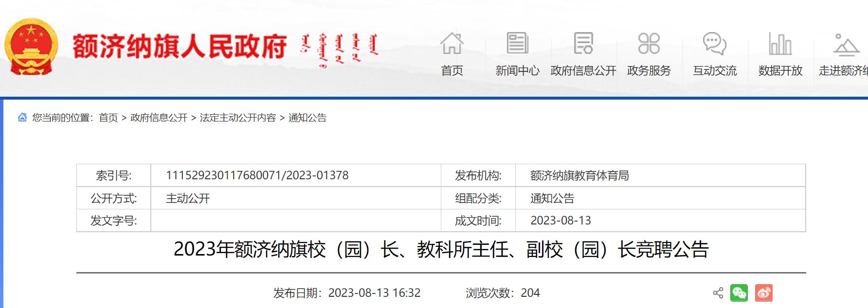Click the 发布日期 2023-08-13 16:32 text
Image resolution: width=868 pixels, height=308 pixels.
point(347,293)
